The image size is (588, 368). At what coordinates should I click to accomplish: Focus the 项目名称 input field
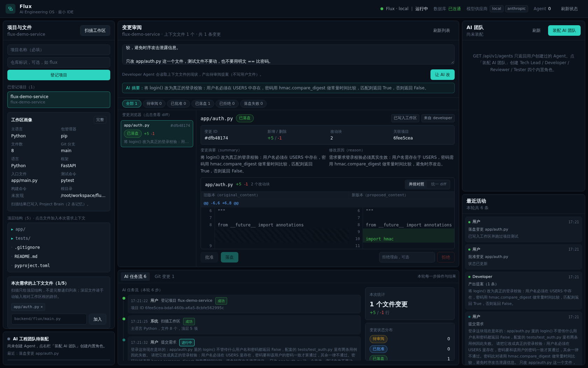point(59,50)
